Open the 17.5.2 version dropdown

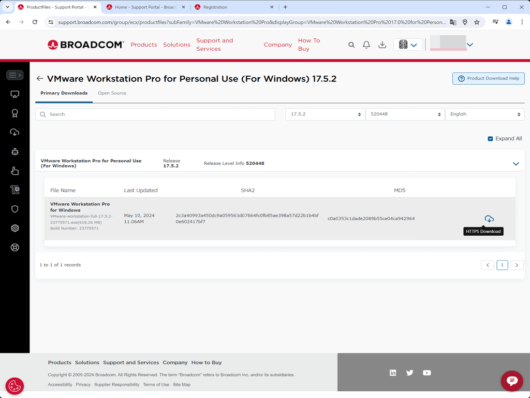(x=325, y=114)
